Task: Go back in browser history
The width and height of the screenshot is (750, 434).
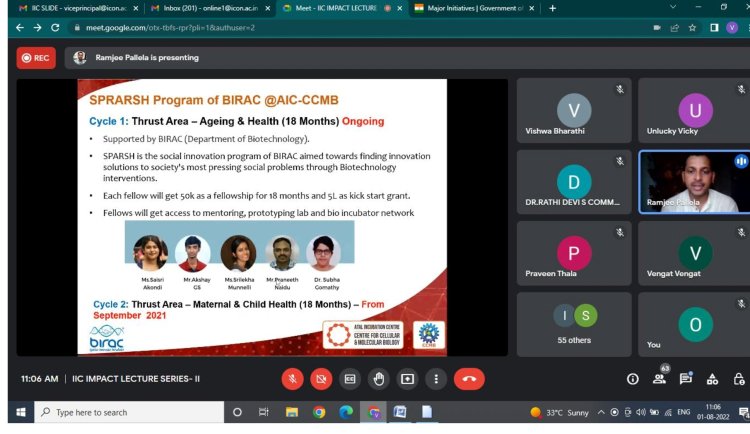Action: pyautogui.click(x=20, y=28)
